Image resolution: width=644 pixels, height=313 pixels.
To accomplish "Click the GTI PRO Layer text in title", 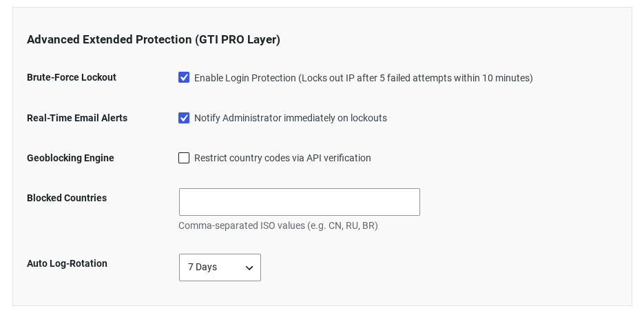I will (x=238, y=39).
